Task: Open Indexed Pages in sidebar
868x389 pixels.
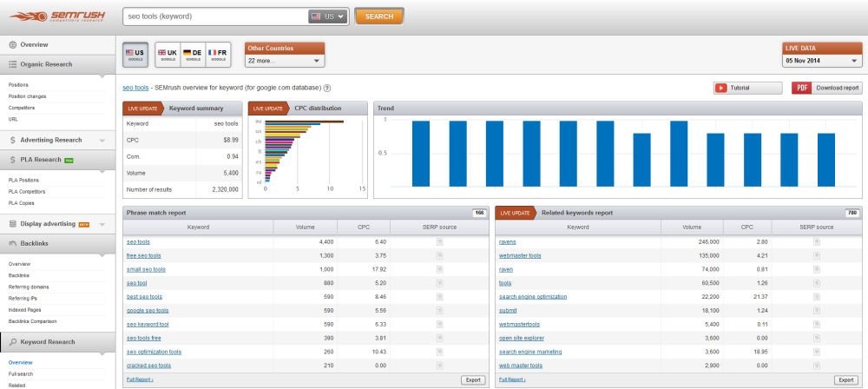Action: (x=25, y=310)
